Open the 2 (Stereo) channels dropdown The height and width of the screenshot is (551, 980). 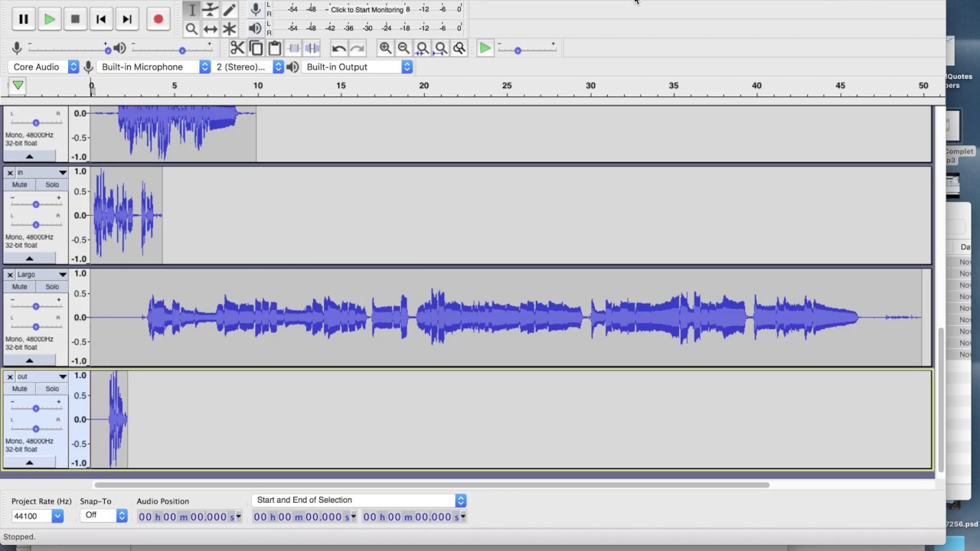(x=247, y=67)
